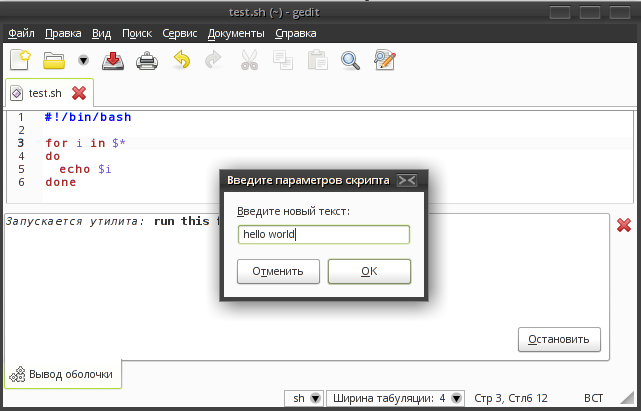Create a new document with toolbar icon
This screenshot has width=641, height=411.
click(20, 61)
